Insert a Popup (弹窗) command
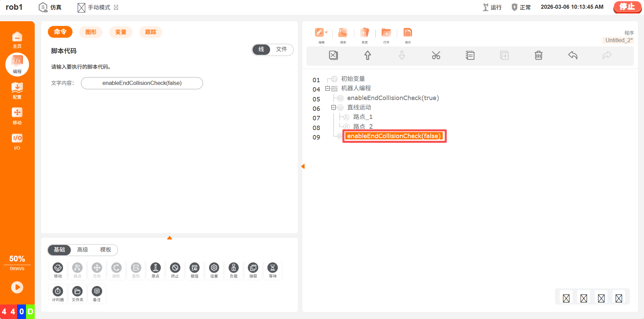This screenshot has width=644, height=319. [253, 270]
